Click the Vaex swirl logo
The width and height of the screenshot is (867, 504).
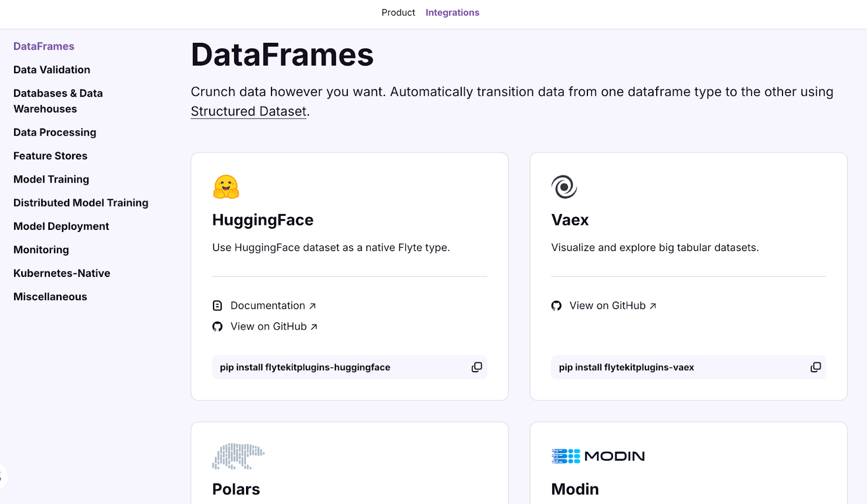click(x=564, y=187)
